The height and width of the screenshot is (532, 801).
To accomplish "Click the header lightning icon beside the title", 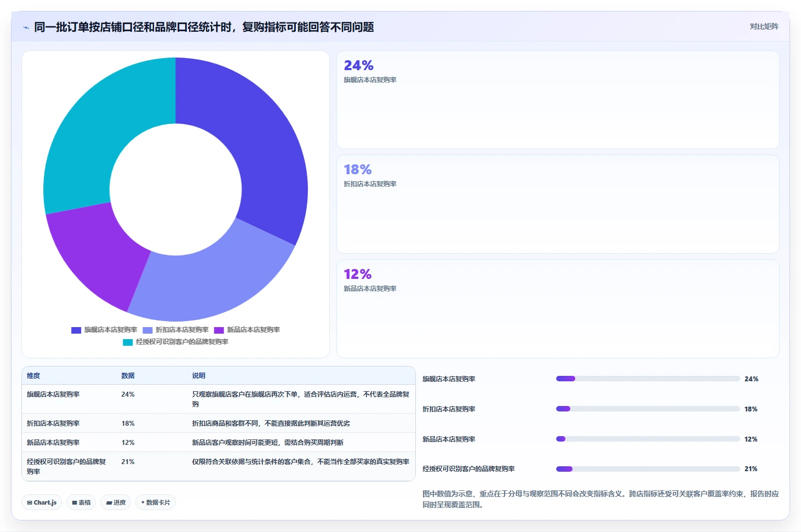I will pyautogui.click(x=26, y=27).
